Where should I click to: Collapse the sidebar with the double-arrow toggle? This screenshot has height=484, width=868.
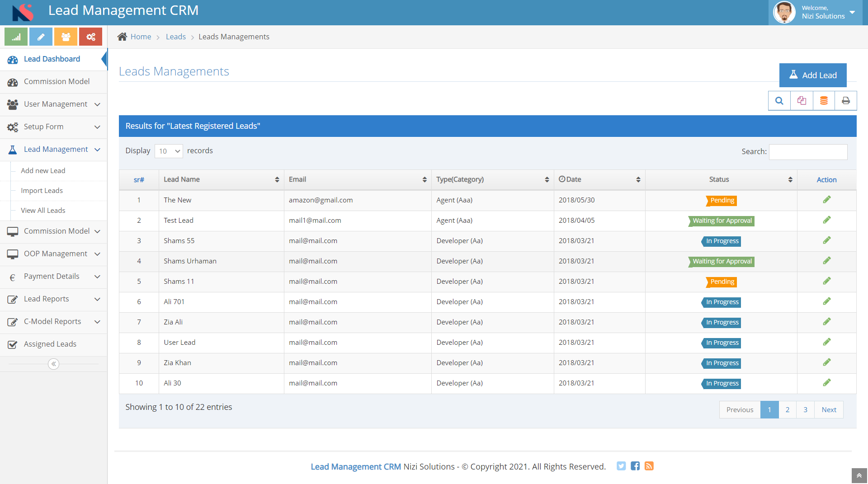click(x=53, y=364)
